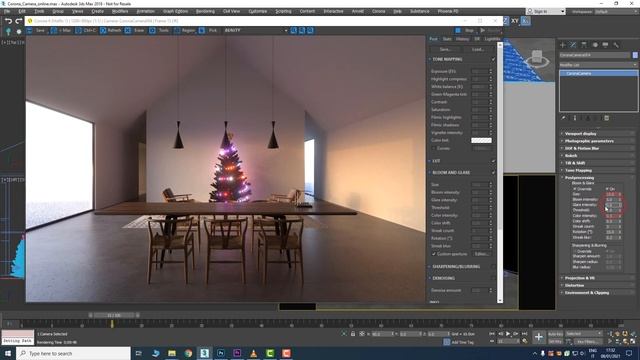
Task: Click the Load... button in Post tab
Action: [478, 49]
